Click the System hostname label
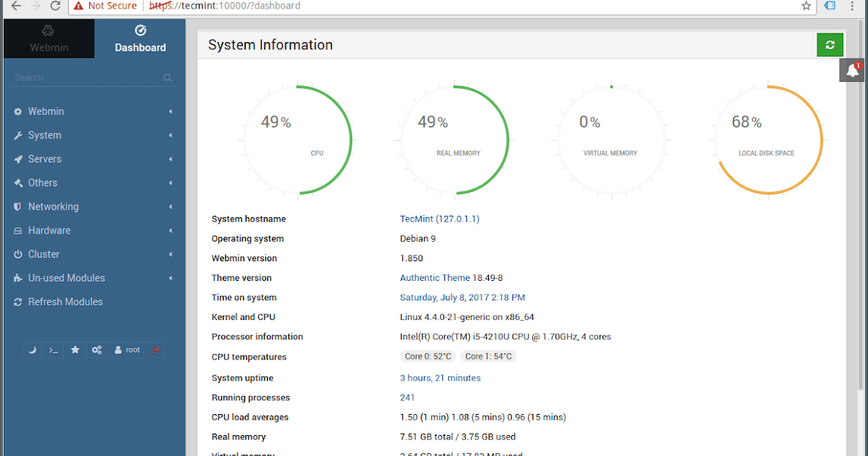Viewport: 868px width, 456px height. pos(249,219)
